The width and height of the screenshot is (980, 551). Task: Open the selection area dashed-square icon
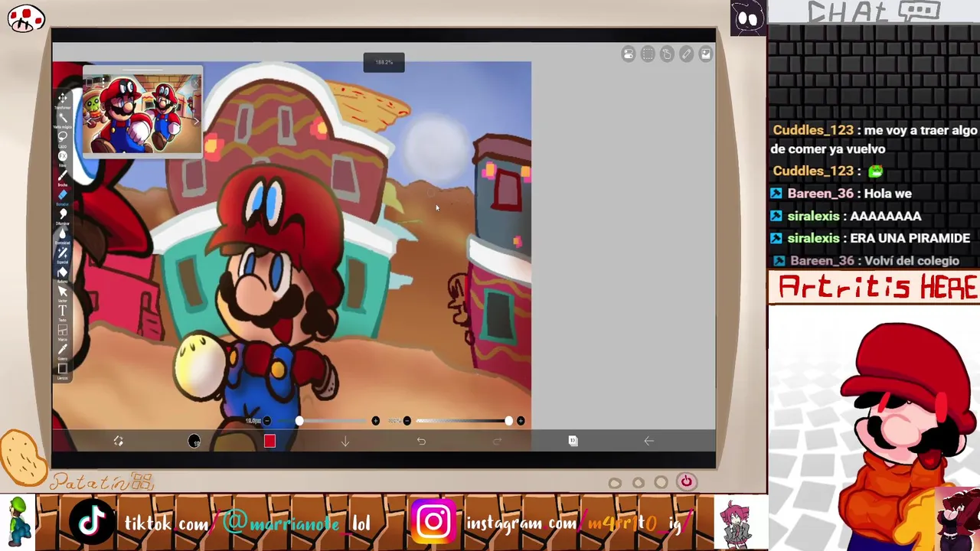[648, 54]
